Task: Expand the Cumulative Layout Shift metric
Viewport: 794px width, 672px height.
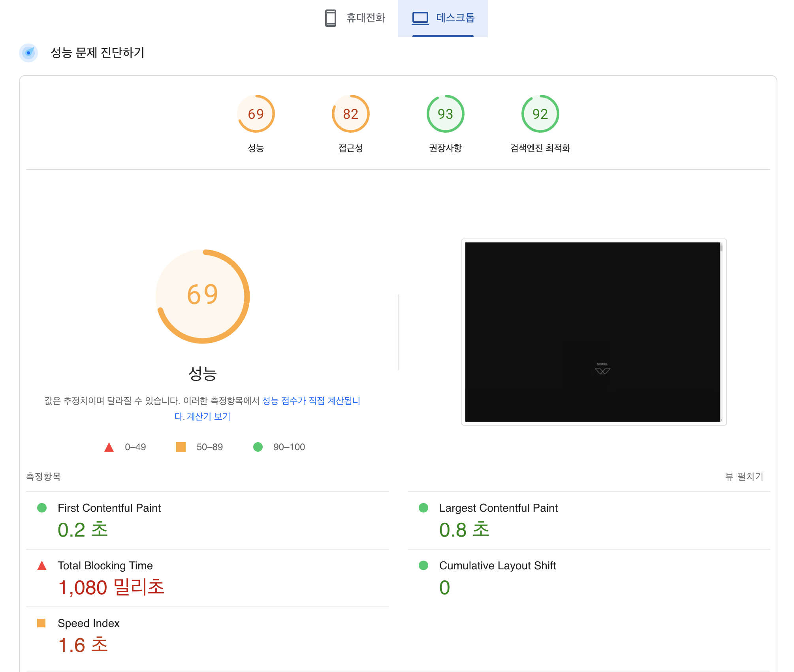Action: (x=497, y=566)
